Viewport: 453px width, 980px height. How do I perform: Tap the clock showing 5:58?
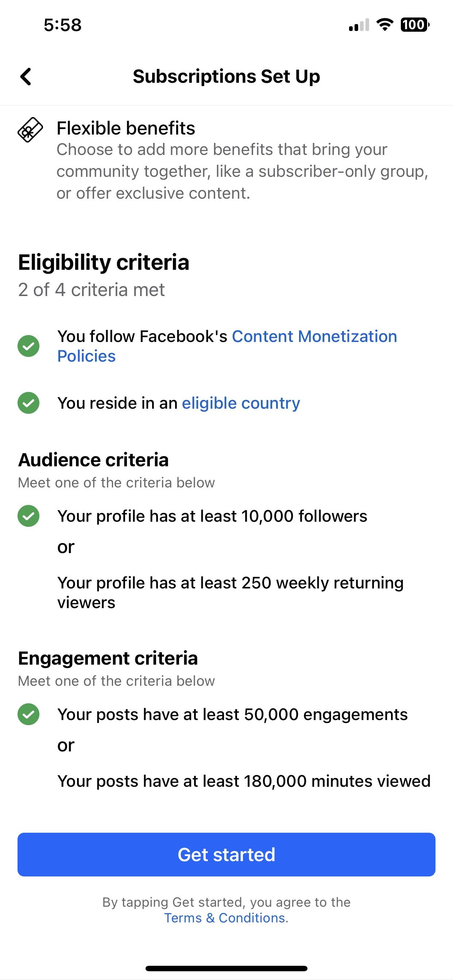pos(63,25)
